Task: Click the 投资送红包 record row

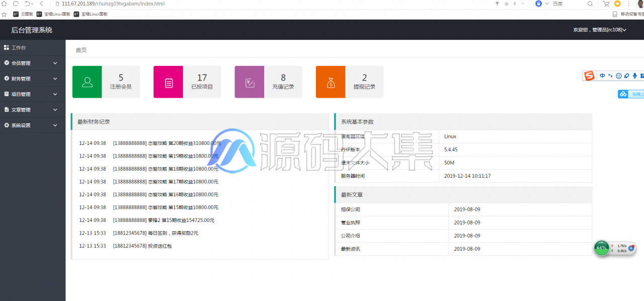Action: (x=125, y=246)
